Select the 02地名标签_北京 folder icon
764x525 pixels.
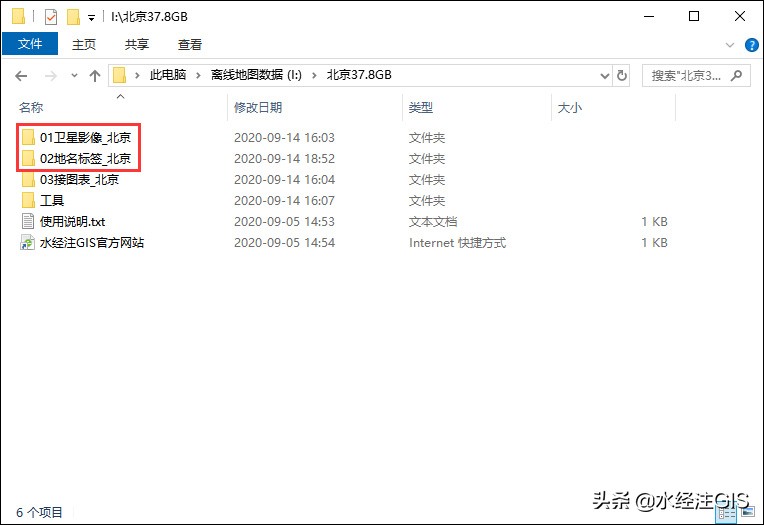28,158
